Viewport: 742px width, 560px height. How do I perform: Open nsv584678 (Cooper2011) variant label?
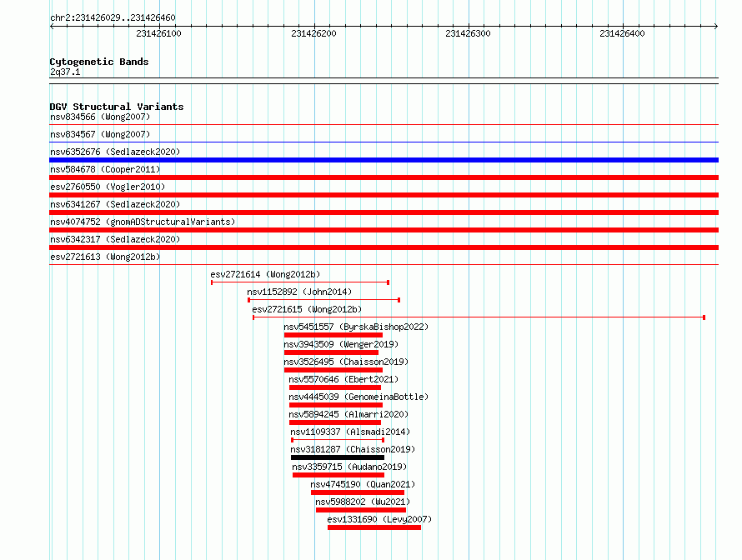point(105,169)
